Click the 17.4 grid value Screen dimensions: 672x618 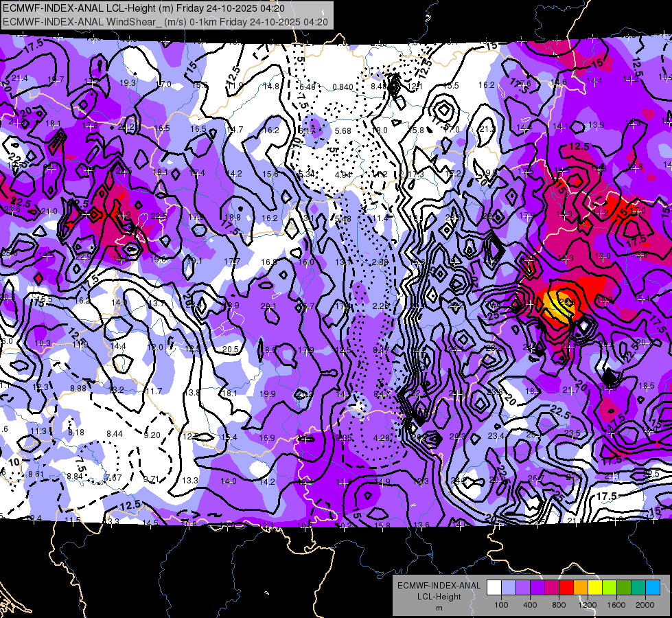[x=197, y=173]
